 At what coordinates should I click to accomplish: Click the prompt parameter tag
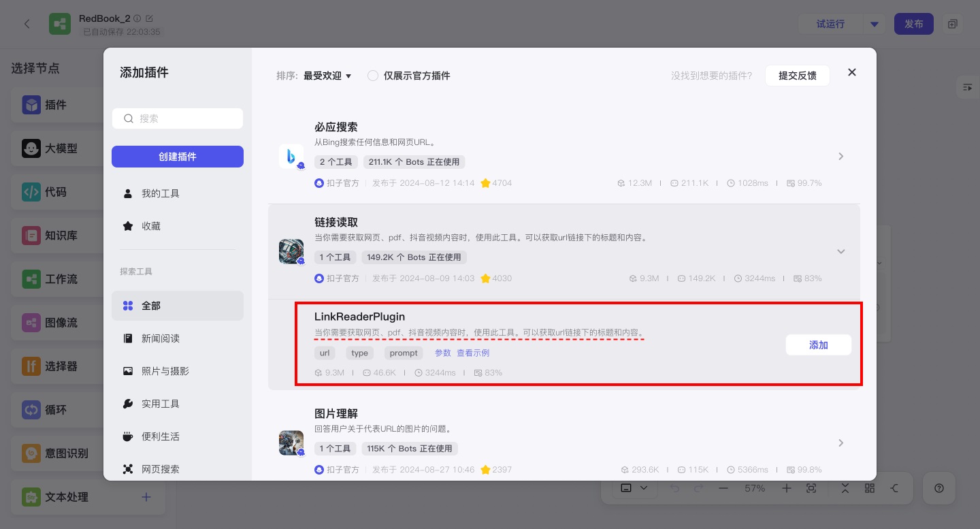(x=404, y=353)
